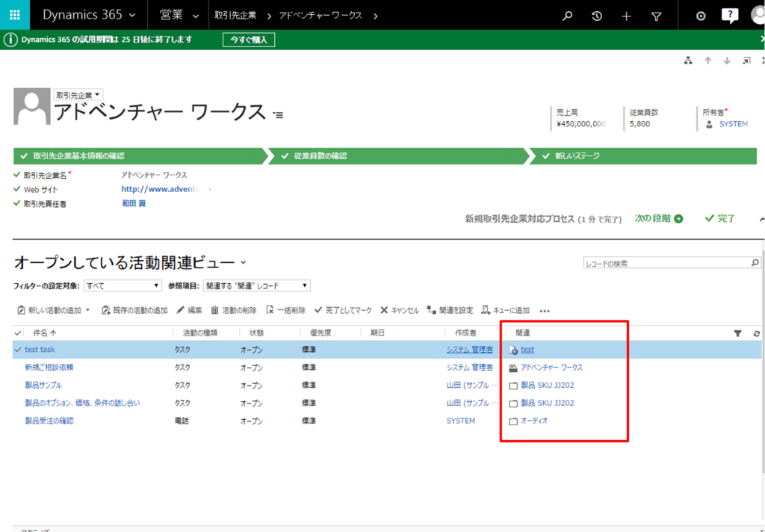
Task: Expand the 新しい活動の追加 dropdown arrow
Action: [x=88, y=310]
